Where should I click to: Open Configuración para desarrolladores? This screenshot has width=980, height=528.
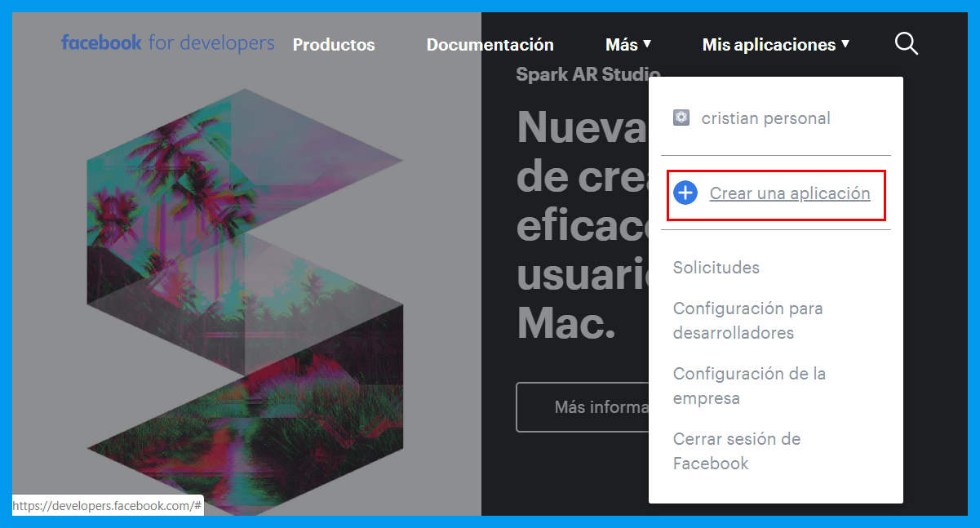(x=748, y=321)
